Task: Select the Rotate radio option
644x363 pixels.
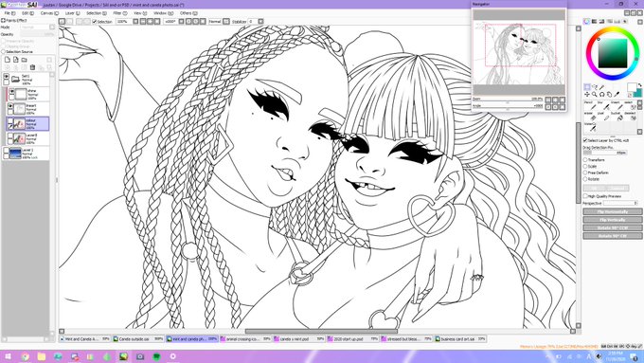Action: 585,179
